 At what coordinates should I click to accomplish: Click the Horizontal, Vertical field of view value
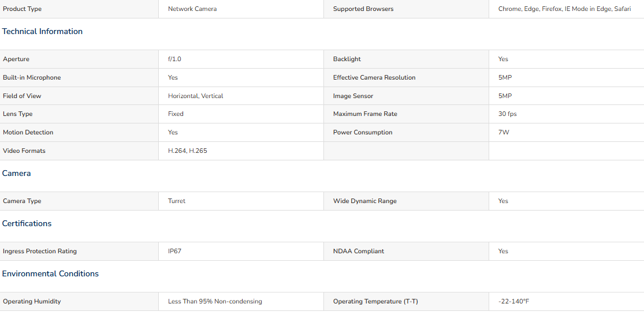195,96
